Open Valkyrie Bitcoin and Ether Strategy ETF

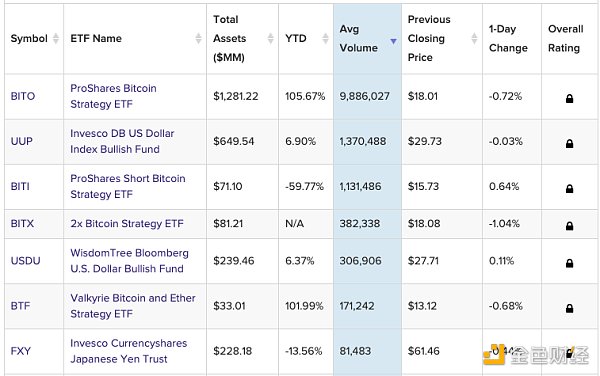tap(133, 306)
